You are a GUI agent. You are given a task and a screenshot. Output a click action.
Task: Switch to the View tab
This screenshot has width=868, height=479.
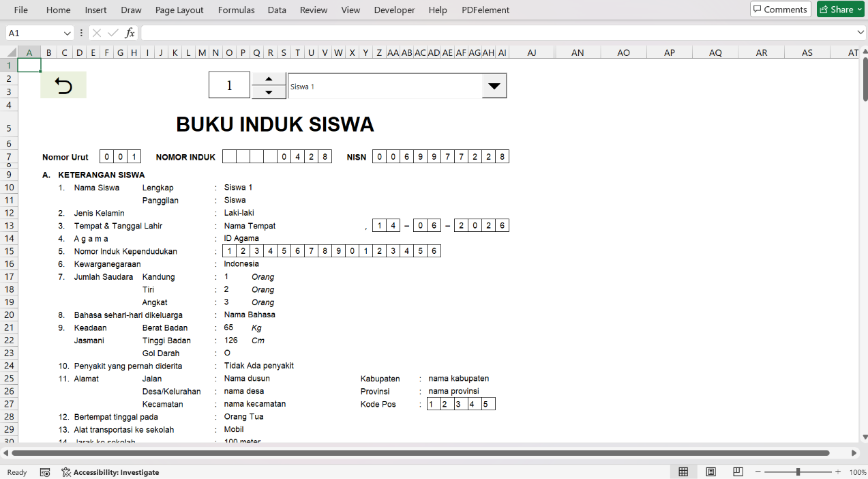point(350,10)
